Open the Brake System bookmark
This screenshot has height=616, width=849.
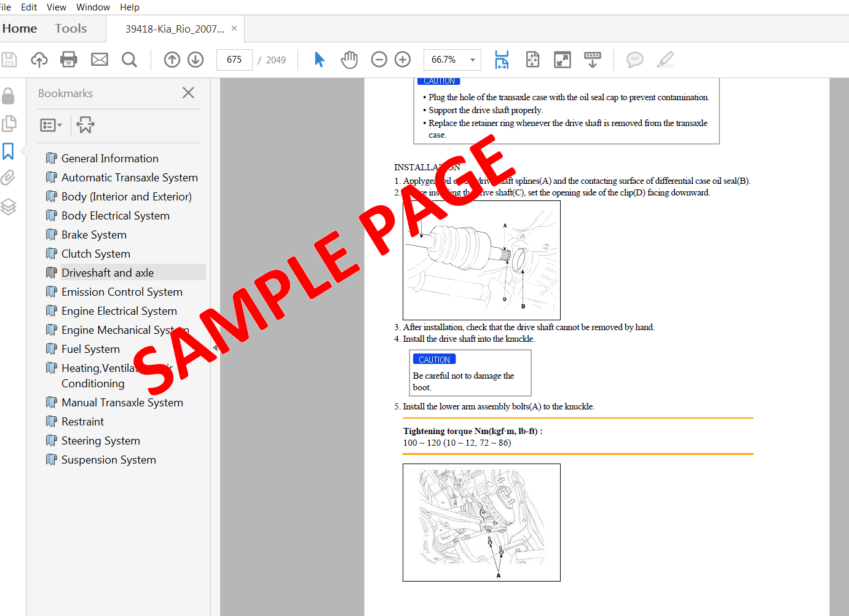point(94,235)
